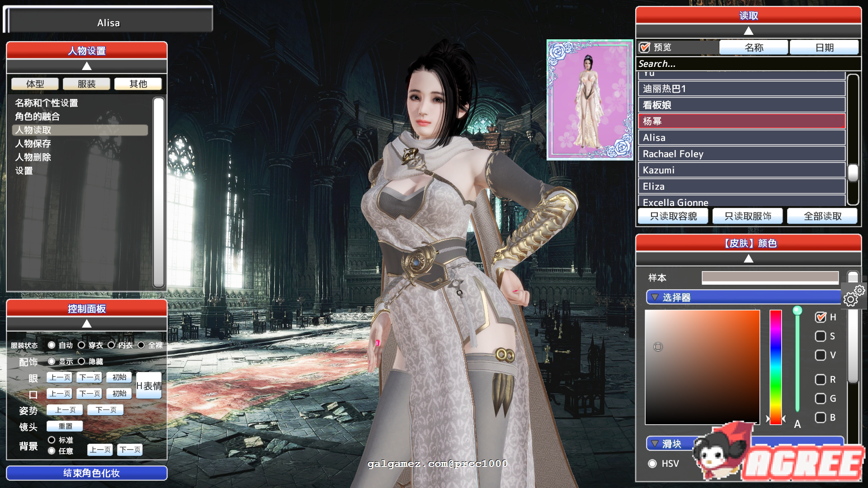The image size is (868, 488).
Task: Switch to the 体型 tab
Action: point(35,84)
